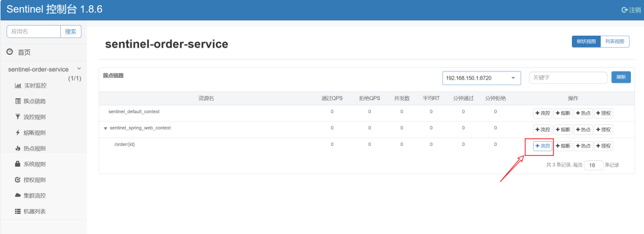Click the 实时监控 bar chart icon

18,86
